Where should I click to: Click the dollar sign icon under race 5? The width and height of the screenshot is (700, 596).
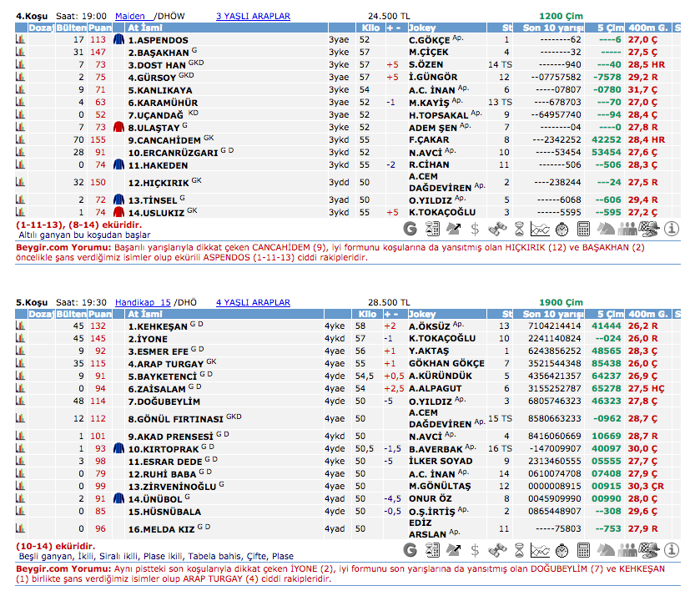tap(475, 549)
